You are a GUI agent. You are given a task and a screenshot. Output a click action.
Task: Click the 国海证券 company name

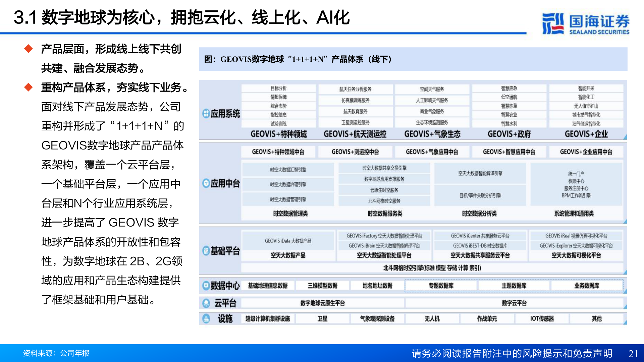tap(599, 21)
